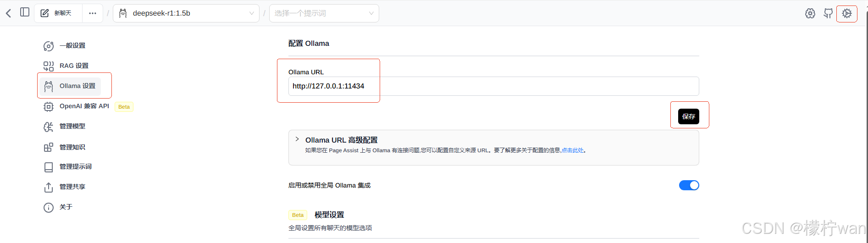Click the 关于 info icon

pyautogui.click(x=49, y=207)
